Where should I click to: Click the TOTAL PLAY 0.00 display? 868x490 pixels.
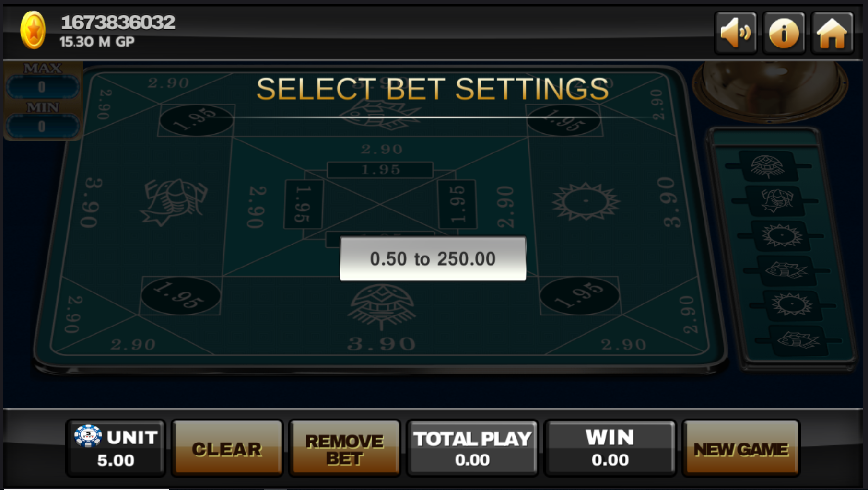click(472, 448)
